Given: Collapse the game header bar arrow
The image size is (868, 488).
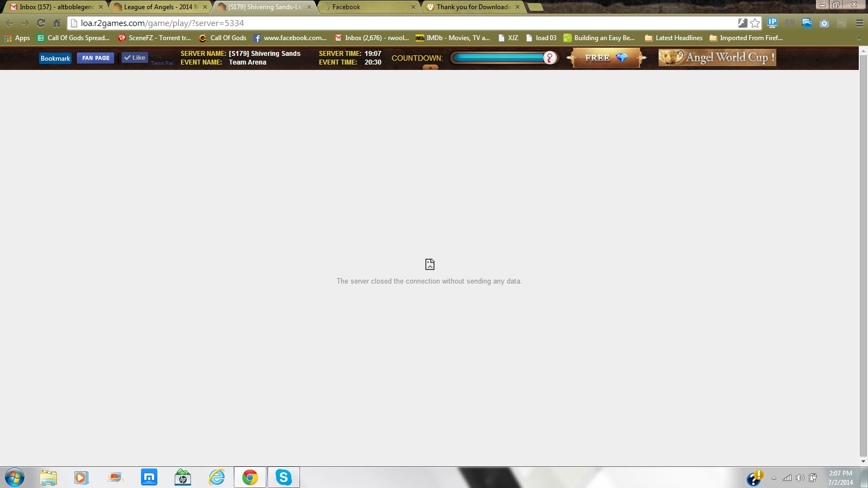Looking at the screenshot, I should [x=430, y=68].
